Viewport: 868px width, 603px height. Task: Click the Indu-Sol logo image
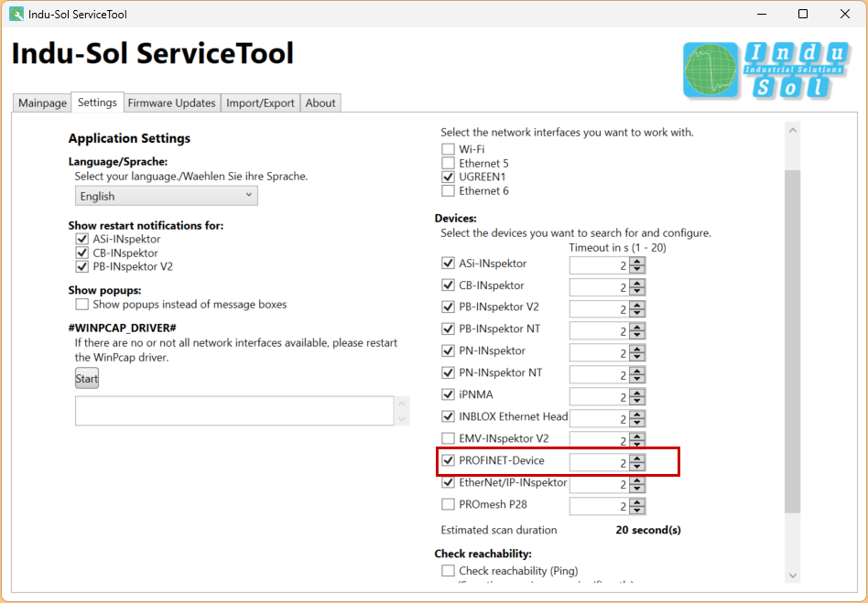click(766, 70)
